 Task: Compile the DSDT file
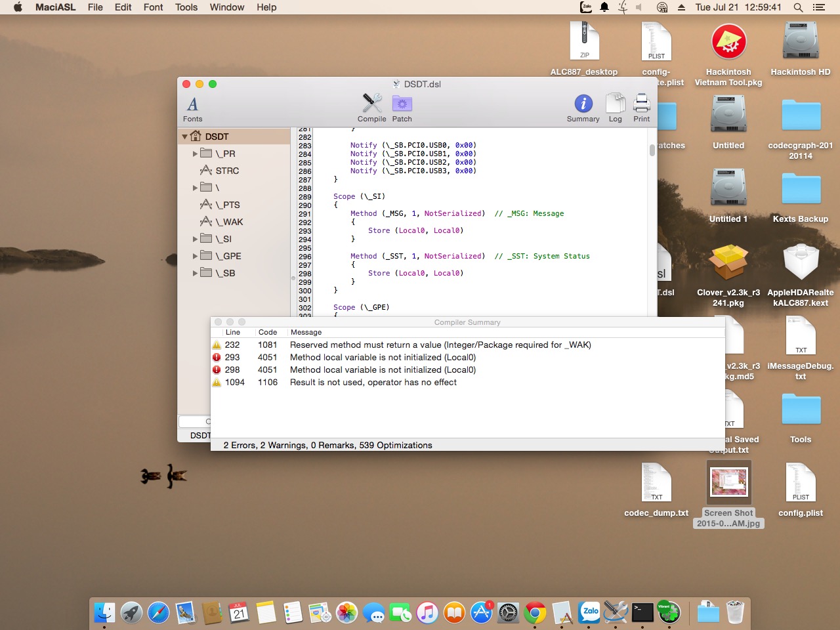(371, 108)
